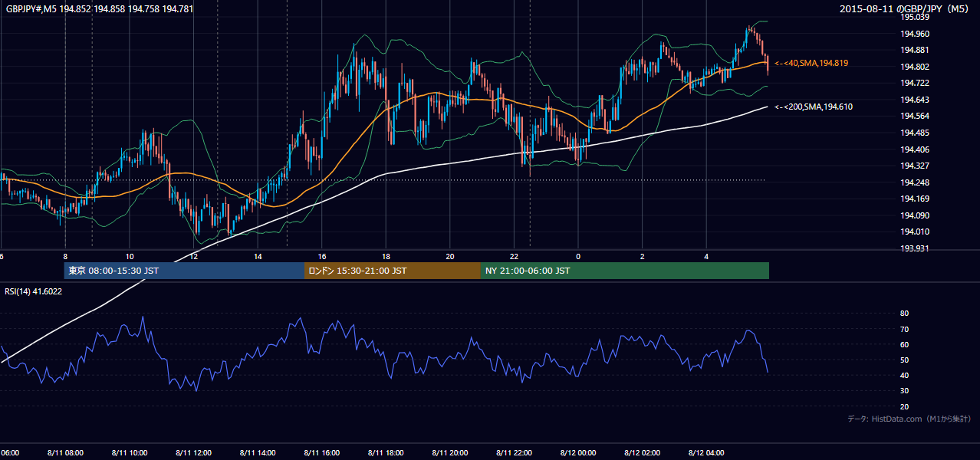
Task: Click the 8/11 22:00 bottom time label
Action: 513,453
